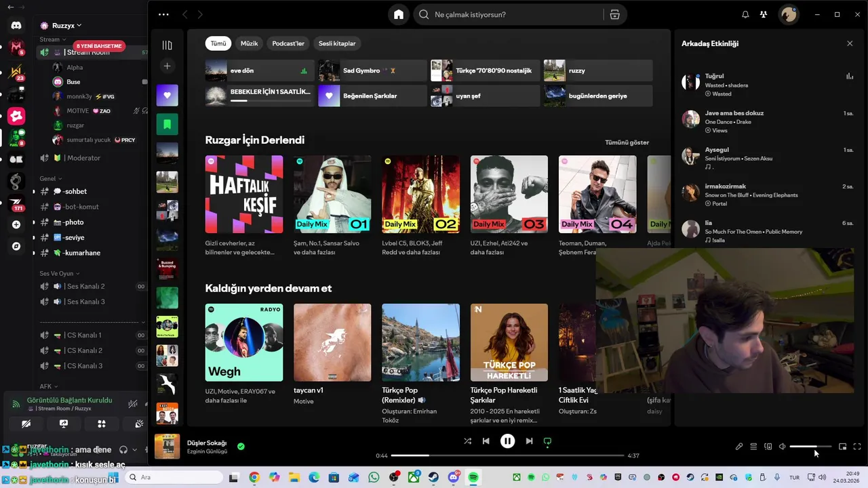Image resolution: width=868 pixels, height=488 pixels.
Task: Open the Sad Gymbro shortcut tile
Action: [x=372, y=70]
